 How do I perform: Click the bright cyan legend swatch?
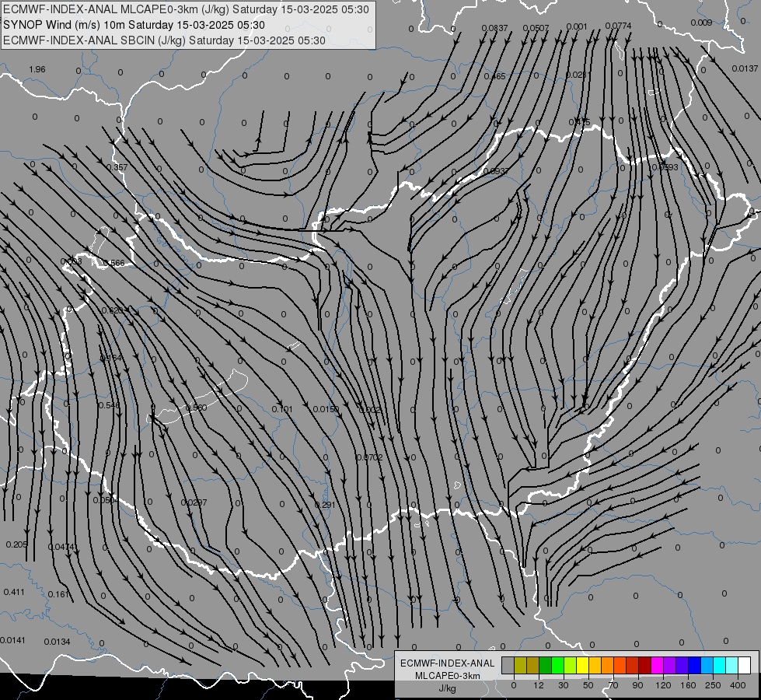720,665
